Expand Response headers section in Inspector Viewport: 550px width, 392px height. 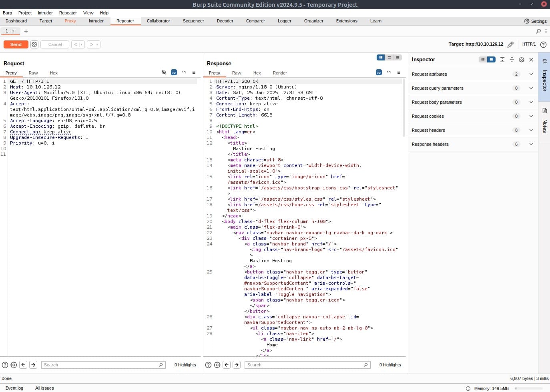[531, 144]
